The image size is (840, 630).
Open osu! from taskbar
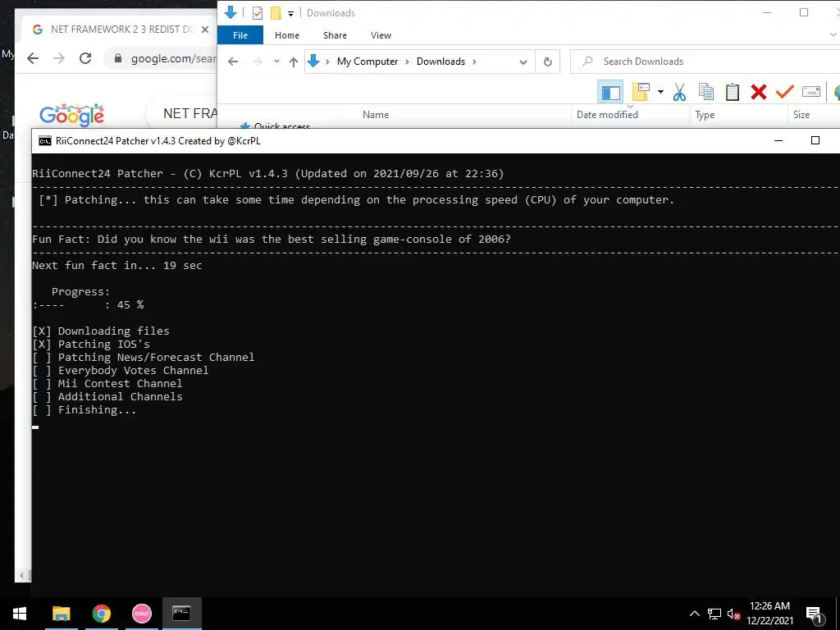141,614
